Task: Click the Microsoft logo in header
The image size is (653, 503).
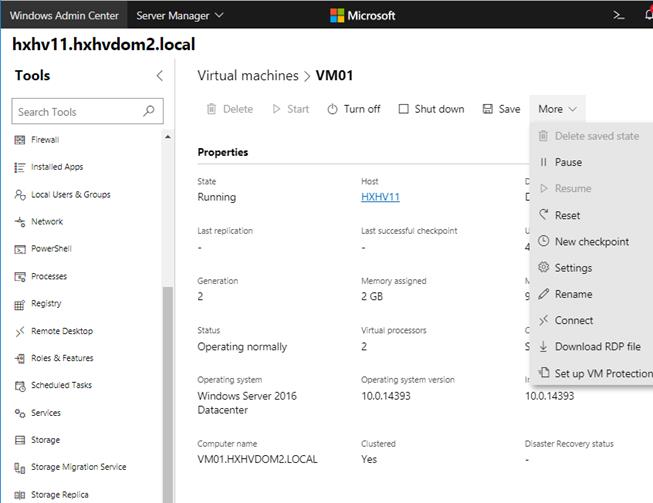Action: point(362,15)
